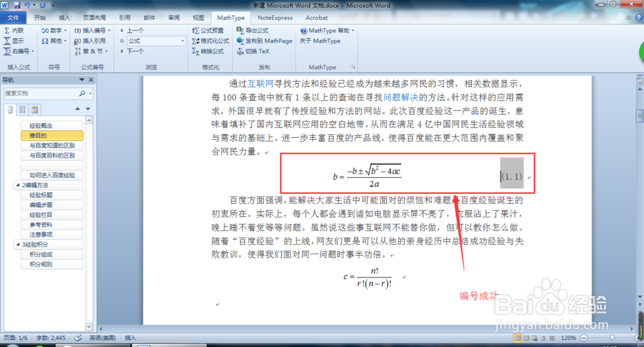Switch to full screen reading view button
This screenshot has height=347, width=644.
pos(526,338)
